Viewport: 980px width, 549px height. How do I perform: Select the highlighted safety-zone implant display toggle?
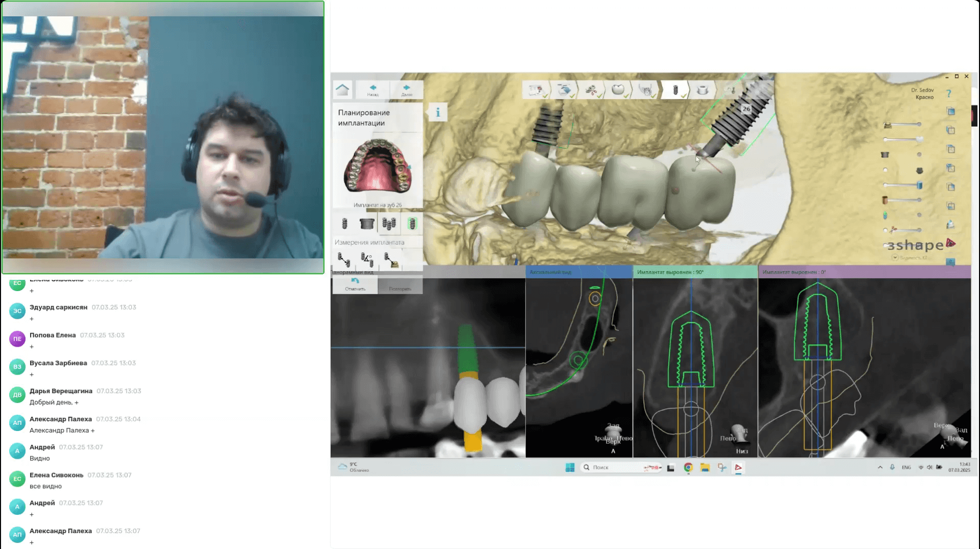pyautogui.click(x=412, y=224)
